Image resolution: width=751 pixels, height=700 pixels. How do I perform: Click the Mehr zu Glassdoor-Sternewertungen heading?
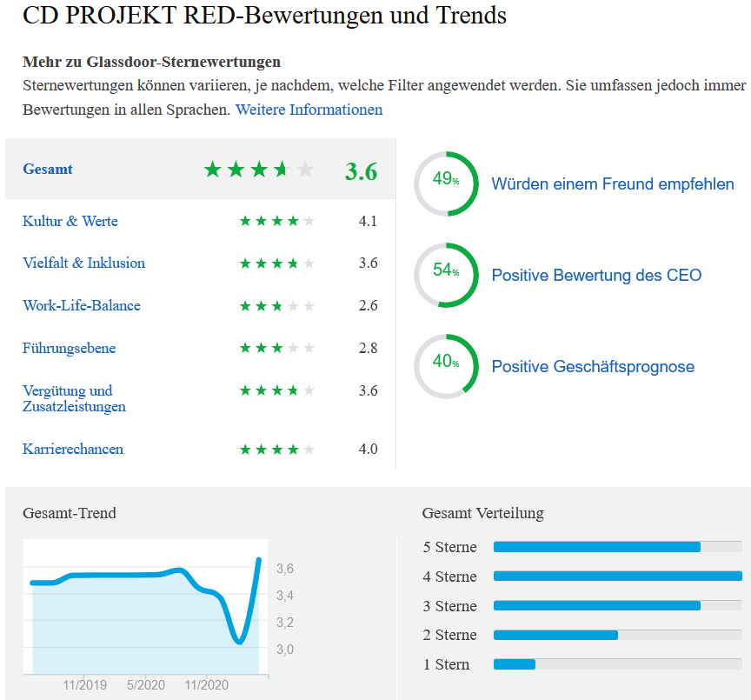tap(151, 62)
